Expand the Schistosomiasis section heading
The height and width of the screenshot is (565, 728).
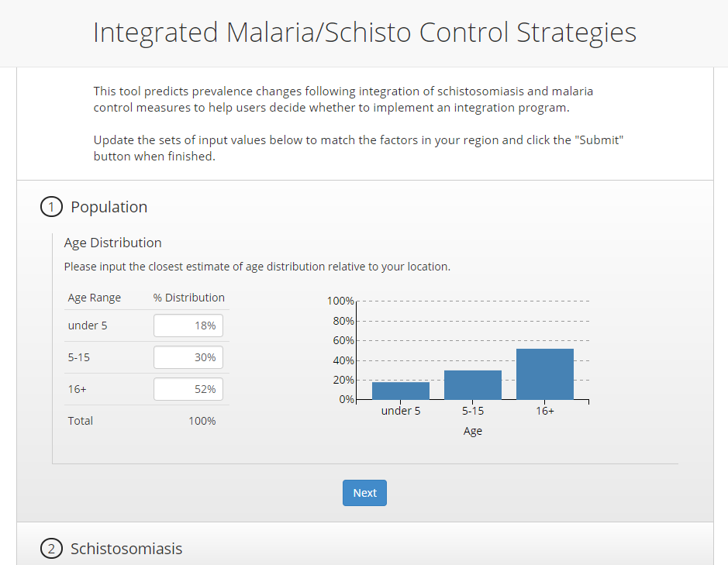[x=126, y=549]
